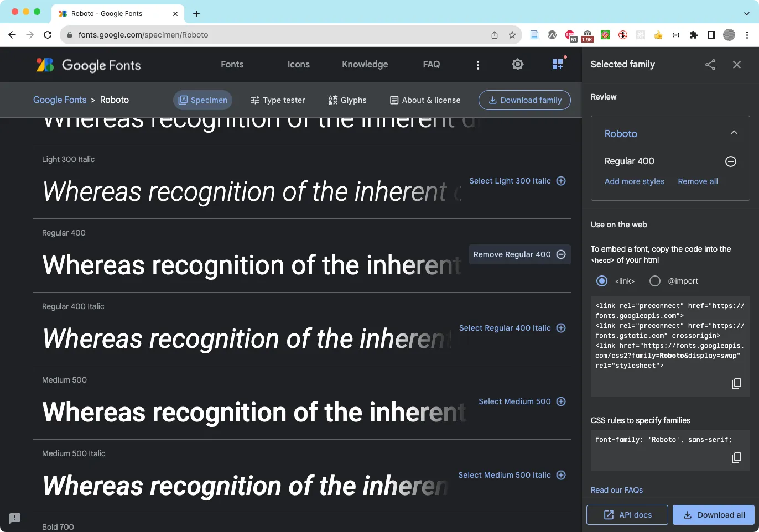
Task: Open the more options three-dot menu
Action: 477,64
